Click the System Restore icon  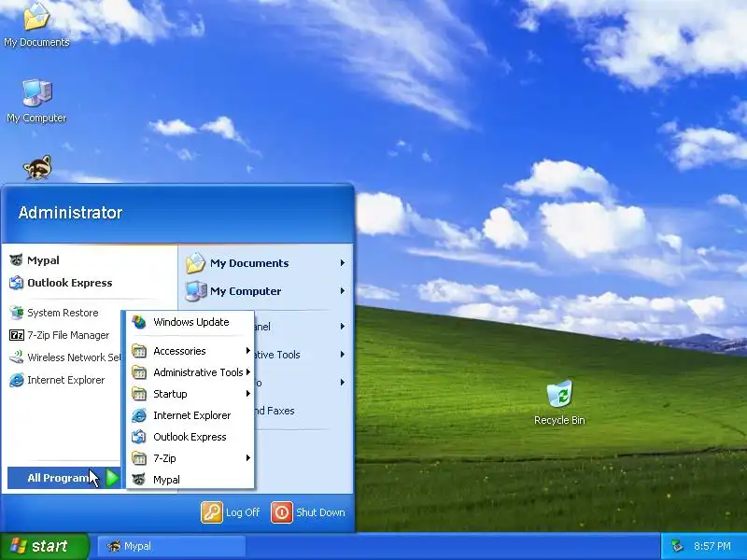pos(16,313)
